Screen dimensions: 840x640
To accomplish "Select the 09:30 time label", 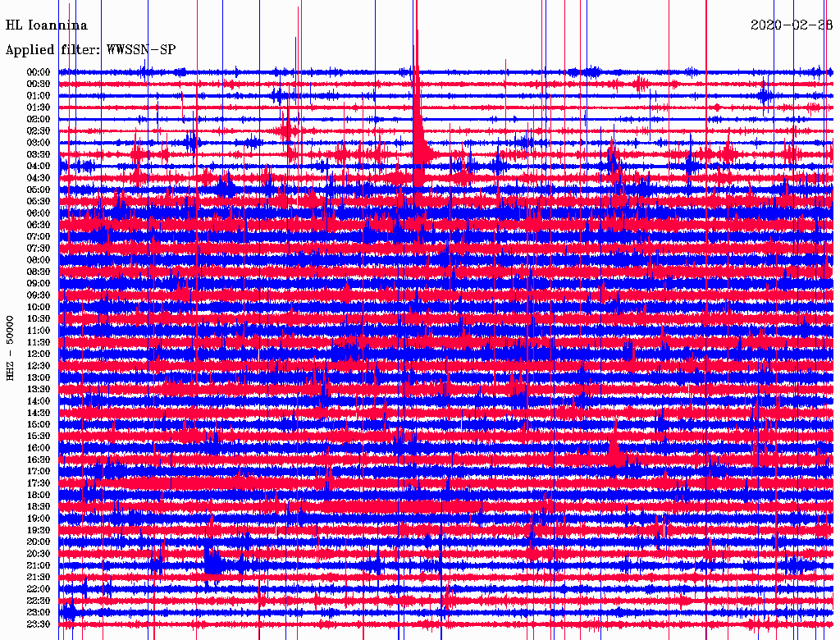I will 39,295.
